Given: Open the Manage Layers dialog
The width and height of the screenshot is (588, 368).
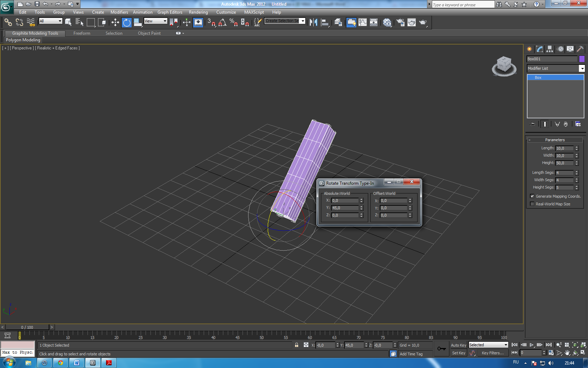Looking at the screenshot, I should [338, 22].
